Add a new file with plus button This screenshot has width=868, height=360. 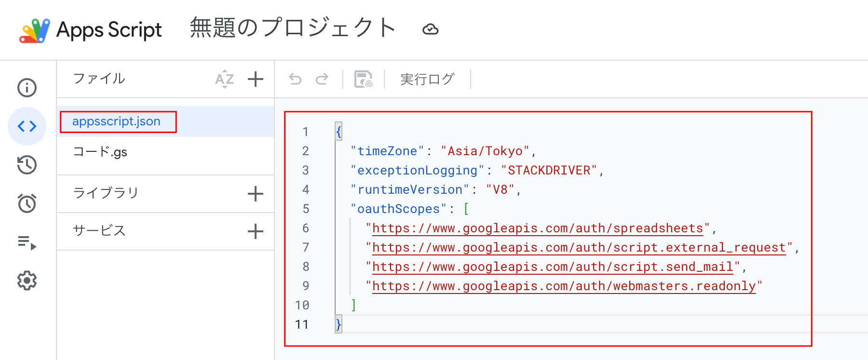tap(255, 79)
